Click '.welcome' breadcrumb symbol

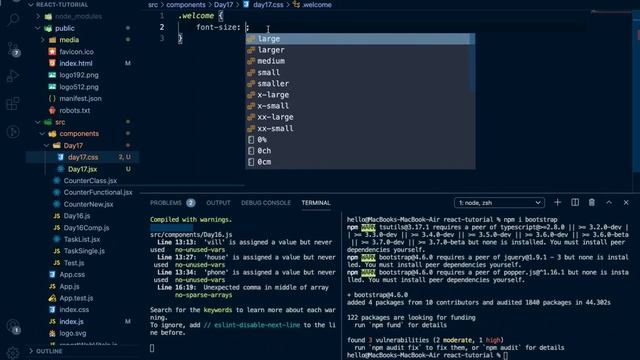317,5
